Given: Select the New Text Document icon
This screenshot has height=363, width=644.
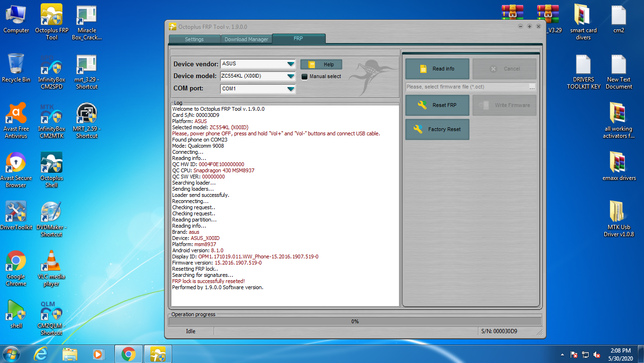Looking at the screenshot, I should 618,71.
